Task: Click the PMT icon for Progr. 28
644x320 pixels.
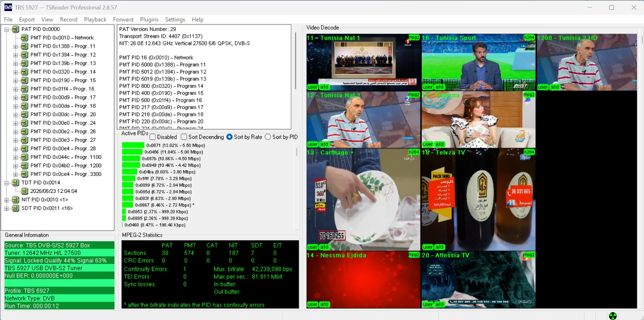Action: click(x=24, y=148)
